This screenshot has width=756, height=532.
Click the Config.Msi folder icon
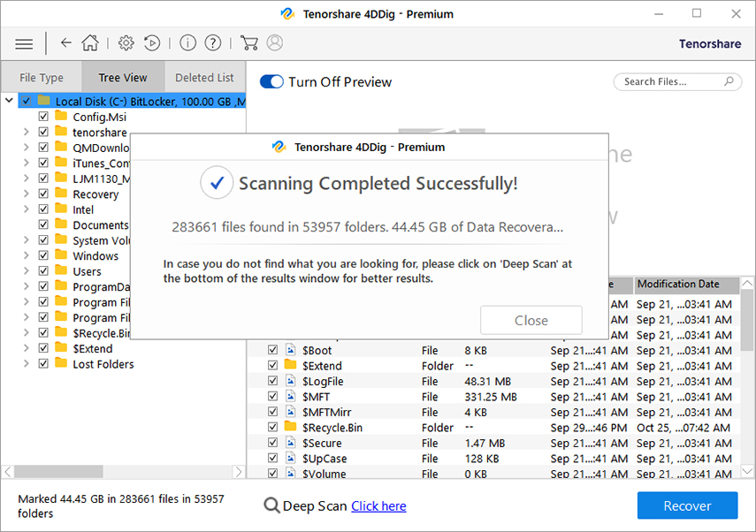[61, 116]
